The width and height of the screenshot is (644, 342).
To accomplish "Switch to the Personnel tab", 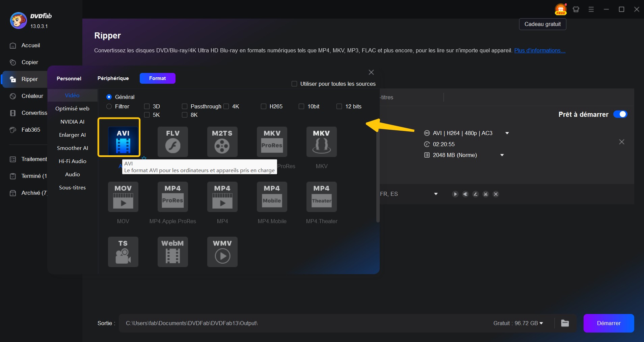I will click(69, 78).
